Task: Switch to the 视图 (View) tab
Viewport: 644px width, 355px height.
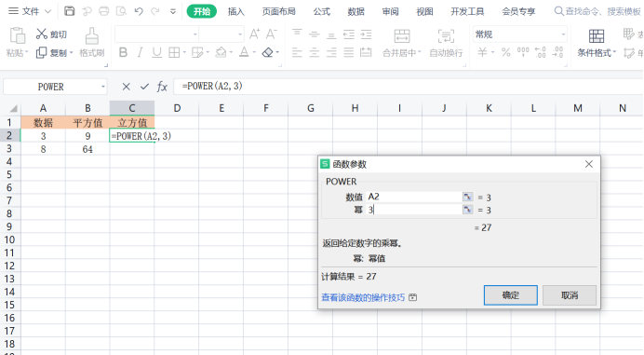Action: pos(424,11)
